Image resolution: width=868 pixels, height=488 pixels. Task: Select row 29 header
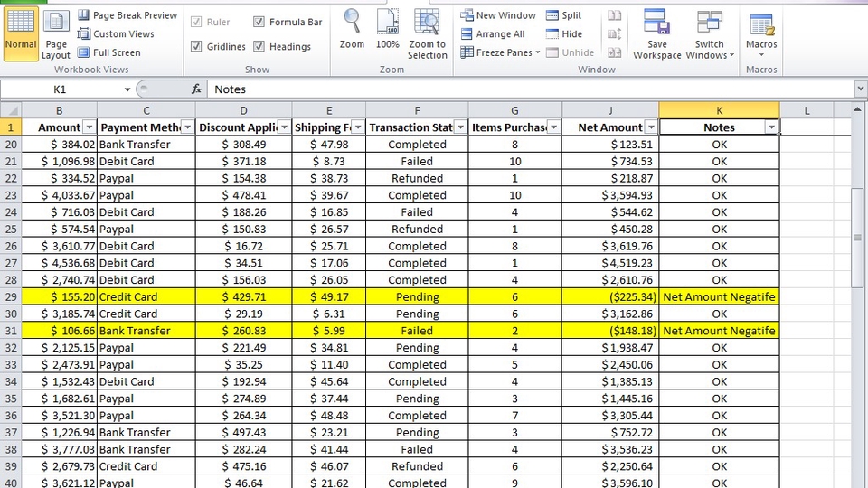point(11,296)
